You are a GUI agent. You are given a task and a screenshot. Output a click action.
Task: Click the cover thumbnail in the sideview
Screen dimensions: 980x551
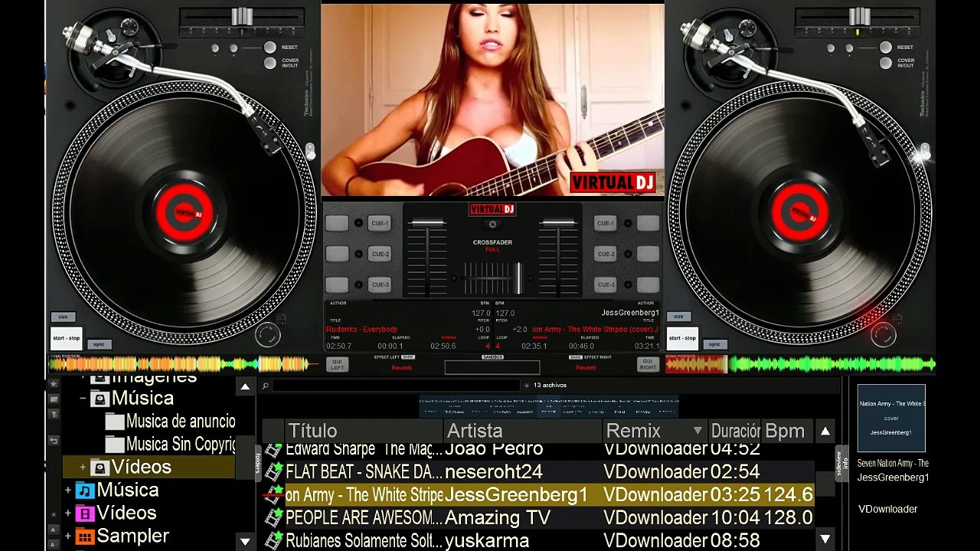891,419
